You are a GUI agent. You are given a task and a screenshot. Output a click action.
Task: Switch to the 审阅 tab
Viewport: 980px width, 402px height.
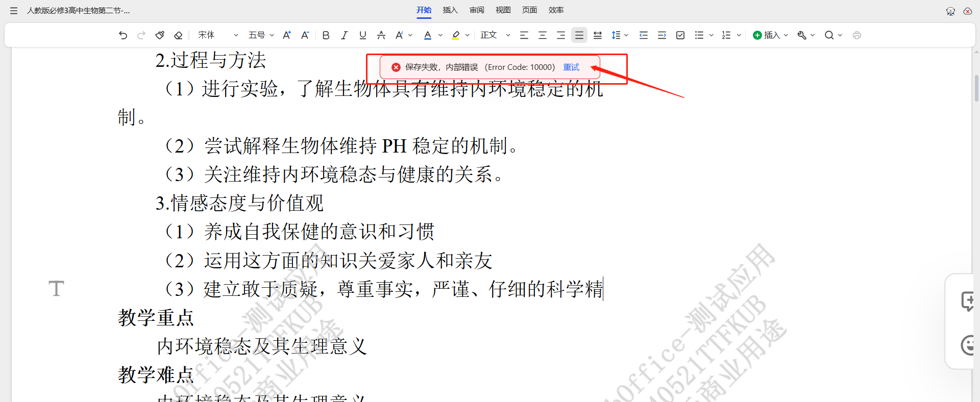pyautogui.click(x=477, y=10)
